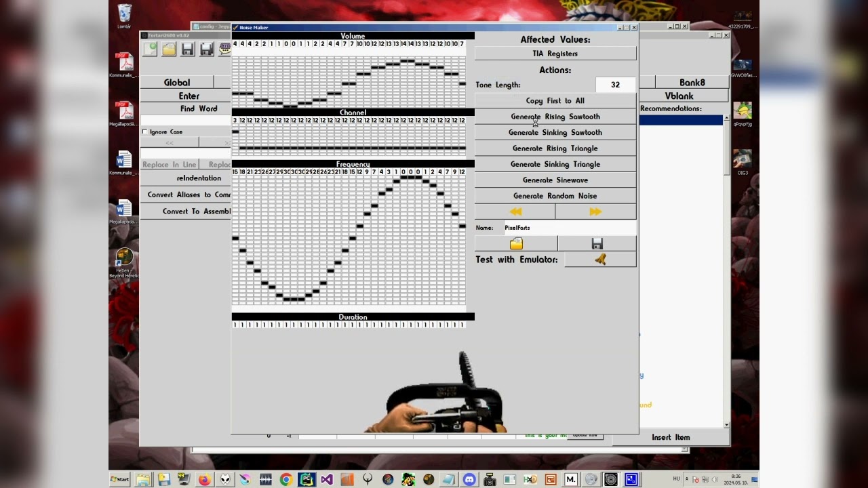Click Generate Sinking Sawtooth
868x488 pixels.
tap(555, 133)
